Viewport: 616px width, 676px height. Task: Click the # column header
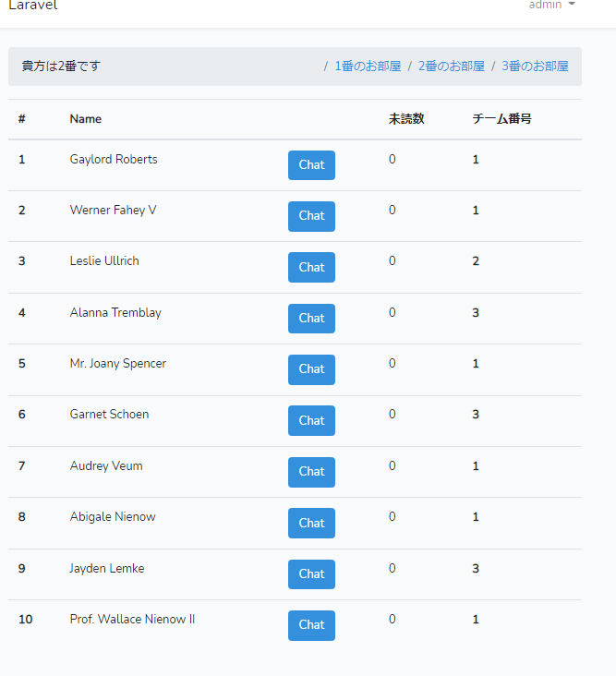tap(22, 119)
